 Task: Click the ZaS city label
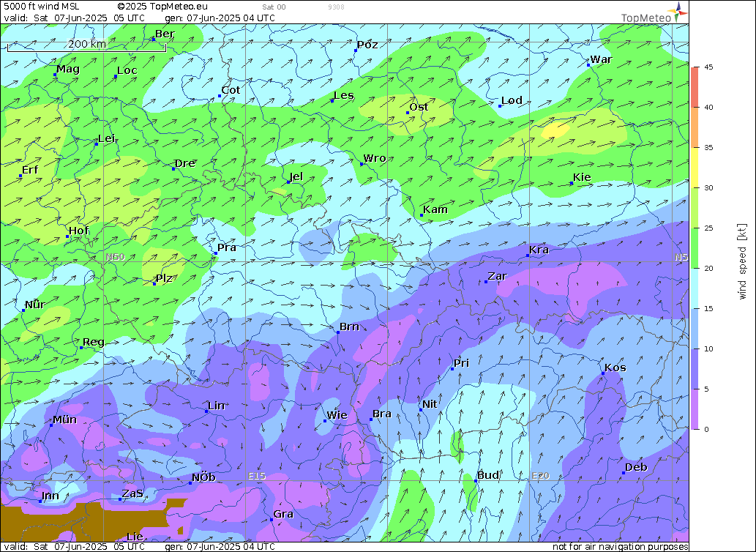click(132, 493)
